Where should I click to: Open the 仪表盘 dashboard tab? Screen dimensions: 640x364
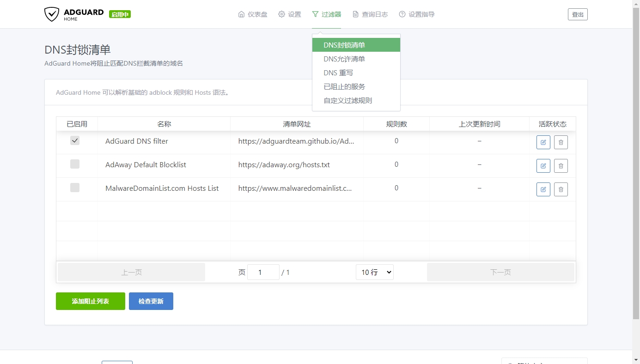pyautogui.click(x=253, y=14)
